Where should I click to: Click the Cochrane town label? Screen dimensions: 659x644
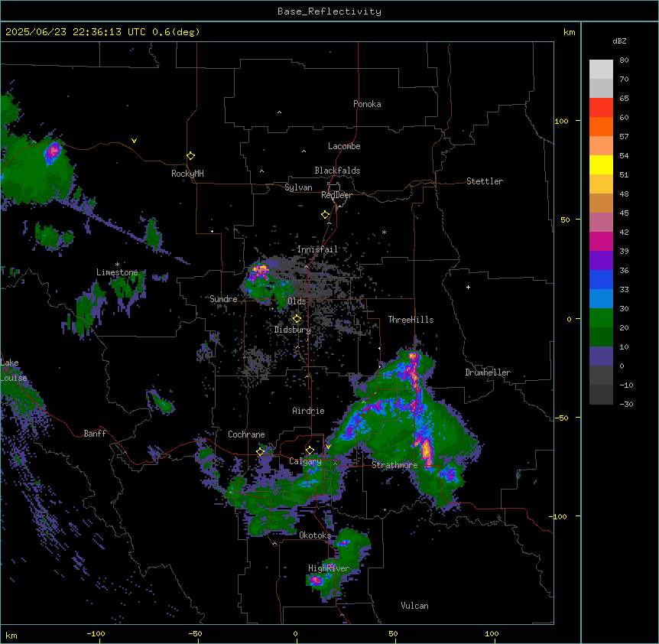[x=246, y=434]
